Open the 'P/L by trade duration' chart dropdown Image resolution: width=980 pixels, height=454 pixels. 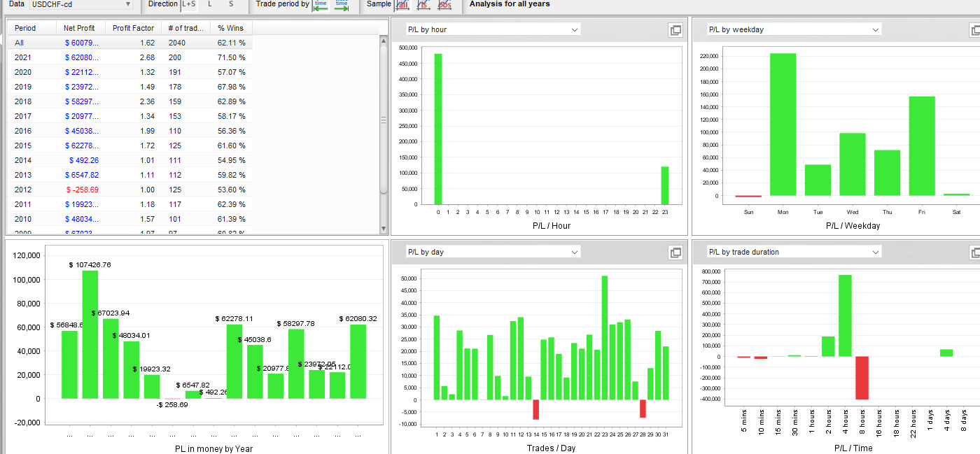point(794,252)
